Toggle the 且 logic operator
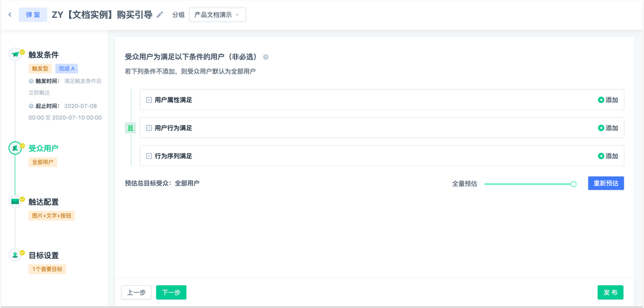Viewport: 644px width, 308px height. (131, 128)
